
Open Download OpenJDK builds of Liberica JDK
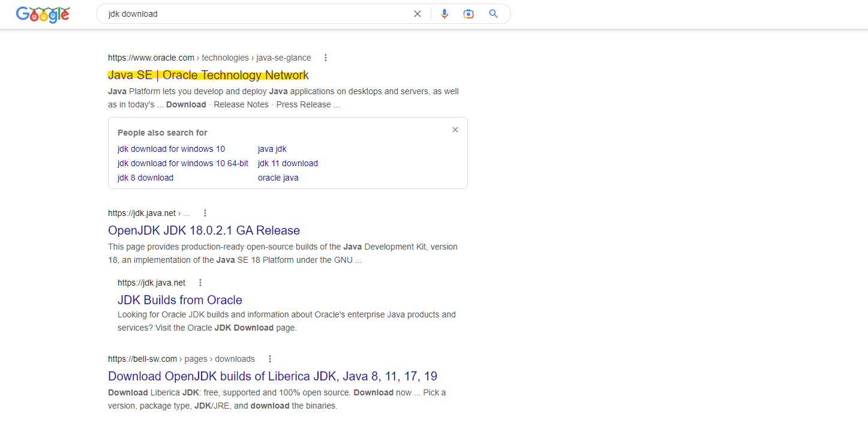coord(273,376)
